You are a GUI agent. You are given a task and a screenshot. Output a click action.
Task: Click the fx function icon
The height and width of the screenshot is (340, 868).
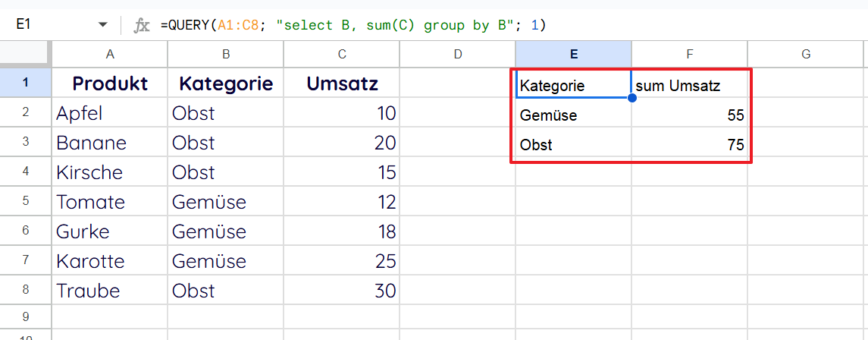click(141, 26)
